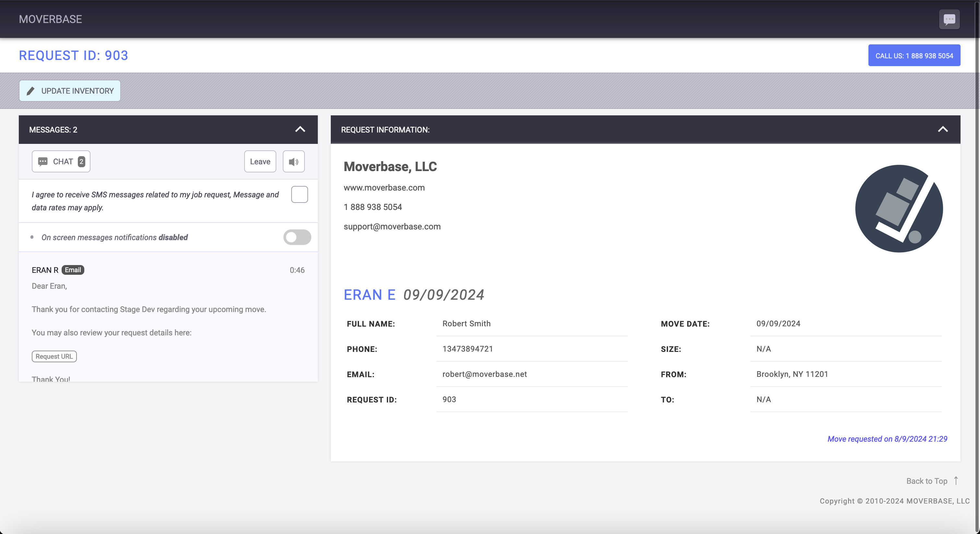Check the SMS messages agreement checkbox
Image resolution: width=980 pixels, height=534 pixels.
[299, 195]
